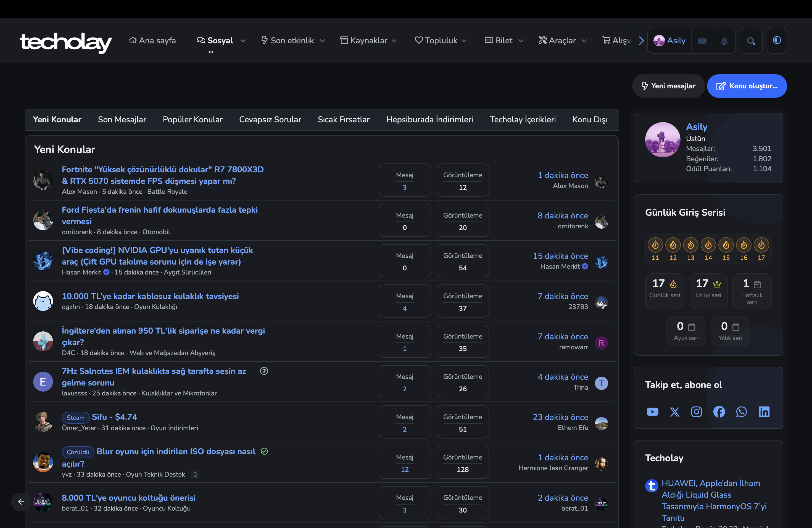Open the 8.000 TL'ye oyuncu koltuğu önerisi thread

[129, 498]
